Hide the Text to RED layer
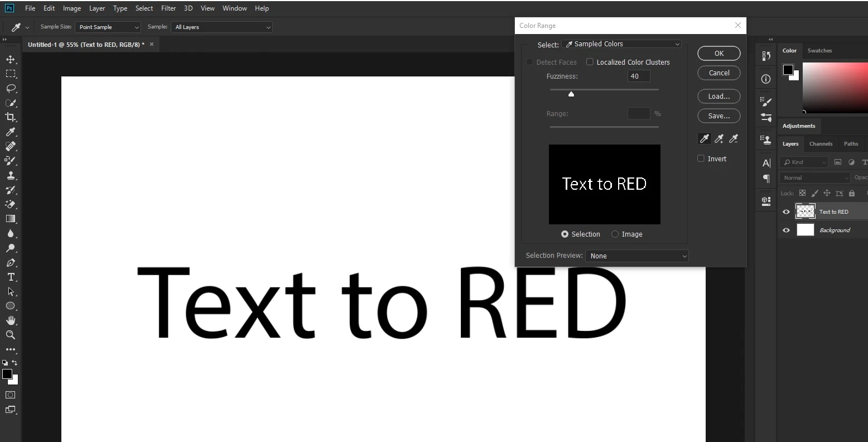 (x=787, y=212)
